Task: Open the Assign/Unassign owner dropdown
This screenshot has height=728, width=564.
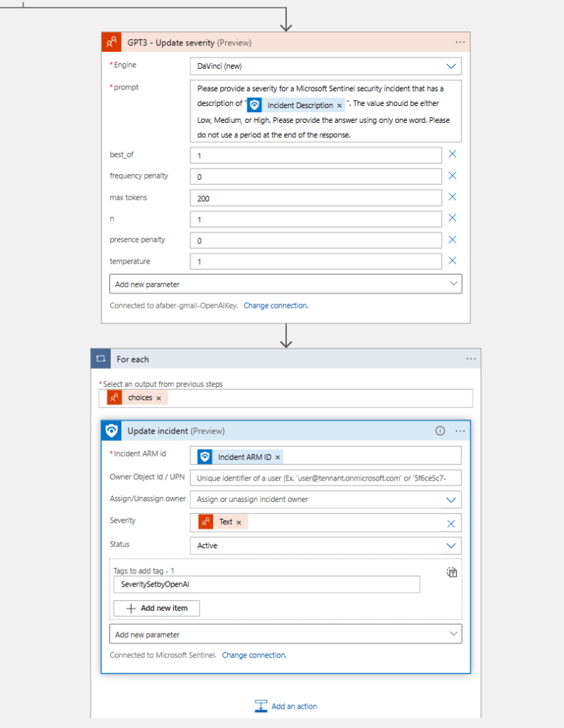Action: pos(450,500)
